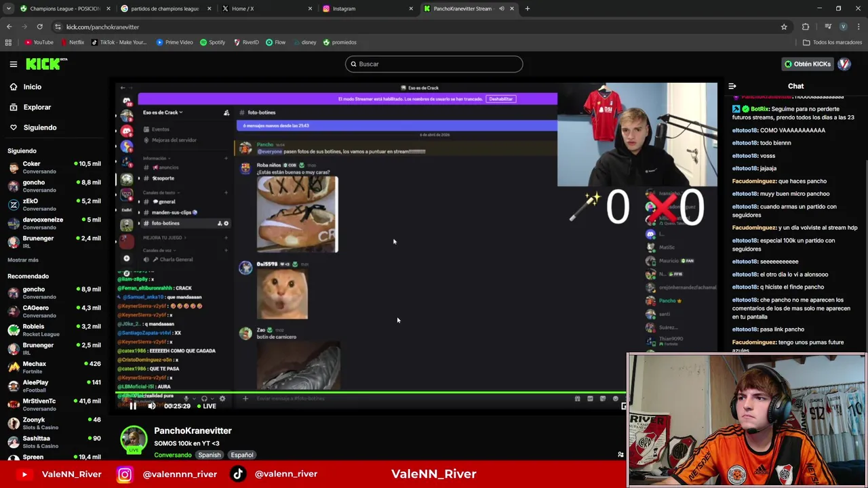This screenshot has height=488, width=868.
Task: Open Zoonyk Slots & Casino channel
Action: point(54,424)
